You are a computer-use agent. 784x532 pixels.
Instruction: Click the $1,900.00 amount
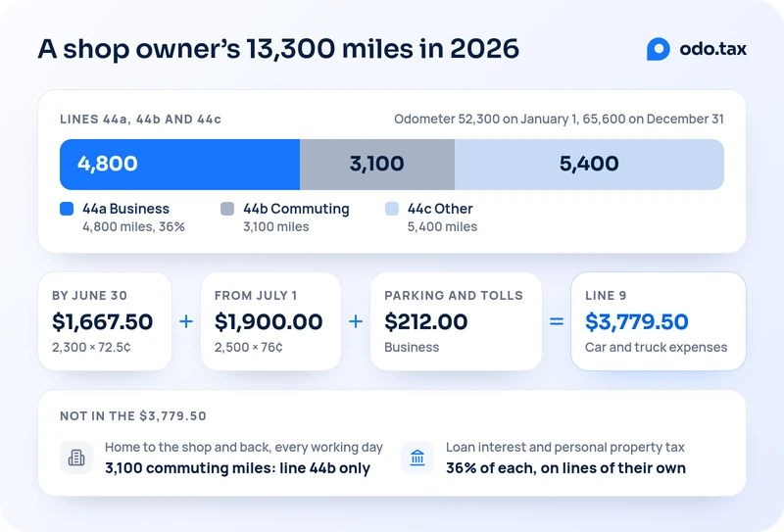(269, 321)
